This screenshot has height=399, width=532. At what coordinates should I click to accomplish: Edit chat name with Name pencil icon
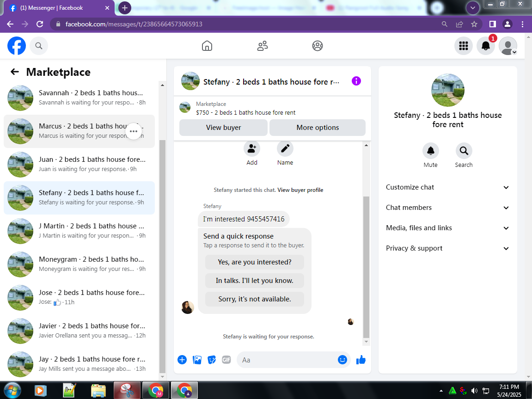[285, 148]
